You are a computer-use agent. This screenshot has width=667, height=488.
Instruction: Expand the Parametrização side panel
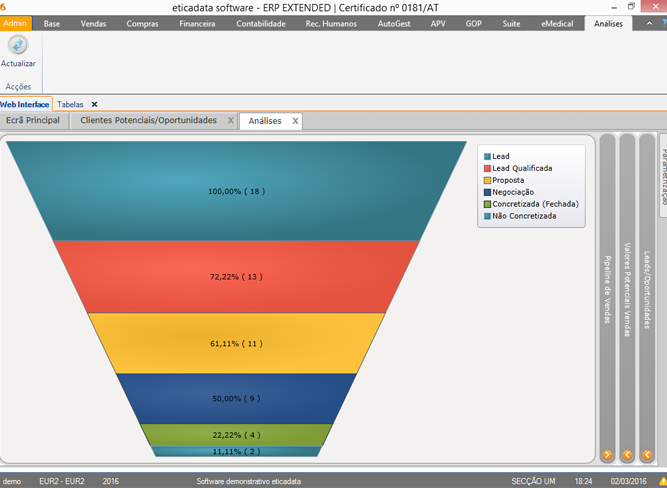click(662, 175)
